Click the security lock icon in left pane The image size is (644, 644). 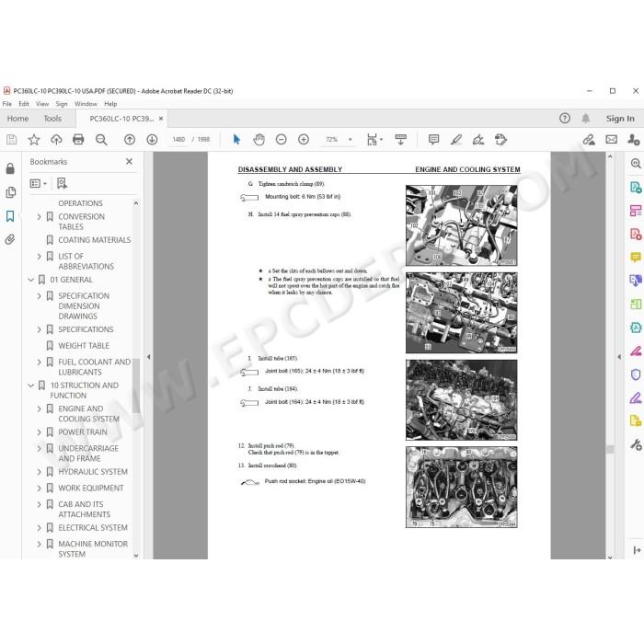10,168
